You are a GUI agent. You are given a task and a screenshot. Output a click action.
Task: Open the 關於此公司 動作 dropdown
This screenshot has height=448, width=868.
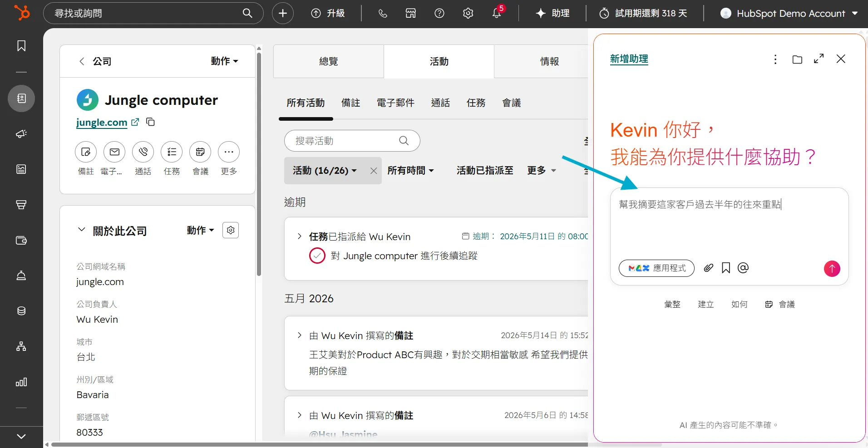[x=200, y=231]
